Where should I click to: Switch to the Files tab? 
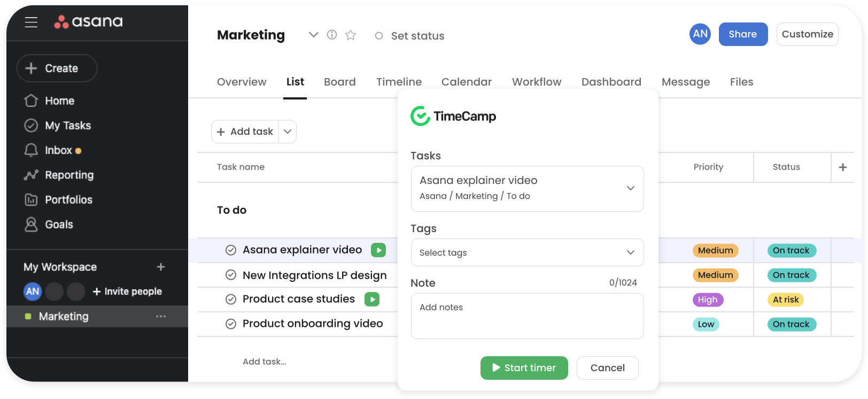(742, 82)
